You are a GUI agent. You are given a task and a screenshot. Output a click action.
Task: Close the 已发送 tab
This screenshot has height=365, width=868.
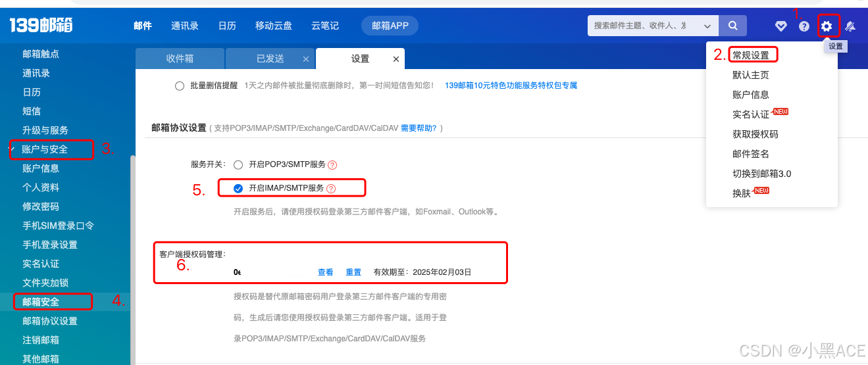click(306, 59)
